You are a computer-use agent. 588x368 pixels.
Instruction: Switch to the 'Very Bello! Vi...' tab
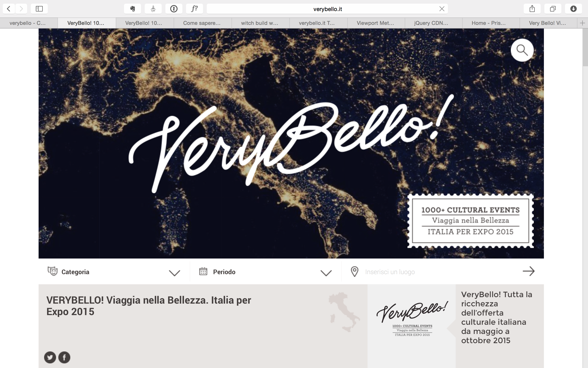548,23
